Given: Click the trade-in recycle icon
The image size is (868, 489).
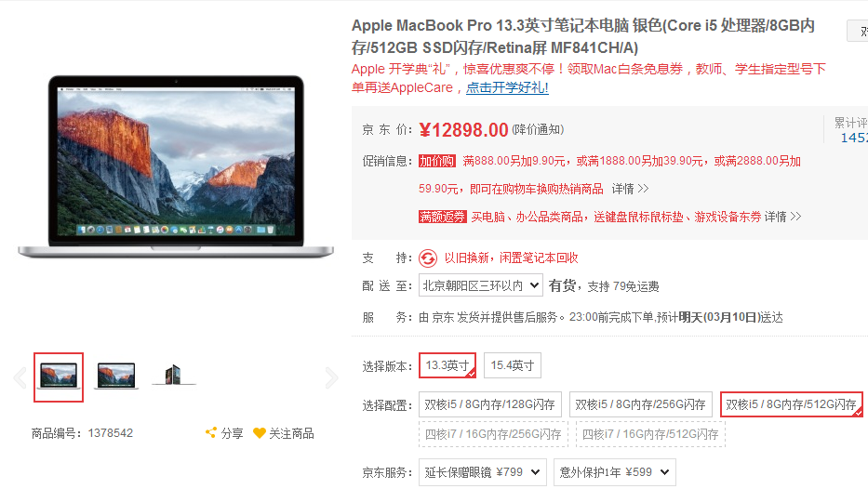Looking at the screenshot, I should tap(427, 258).
